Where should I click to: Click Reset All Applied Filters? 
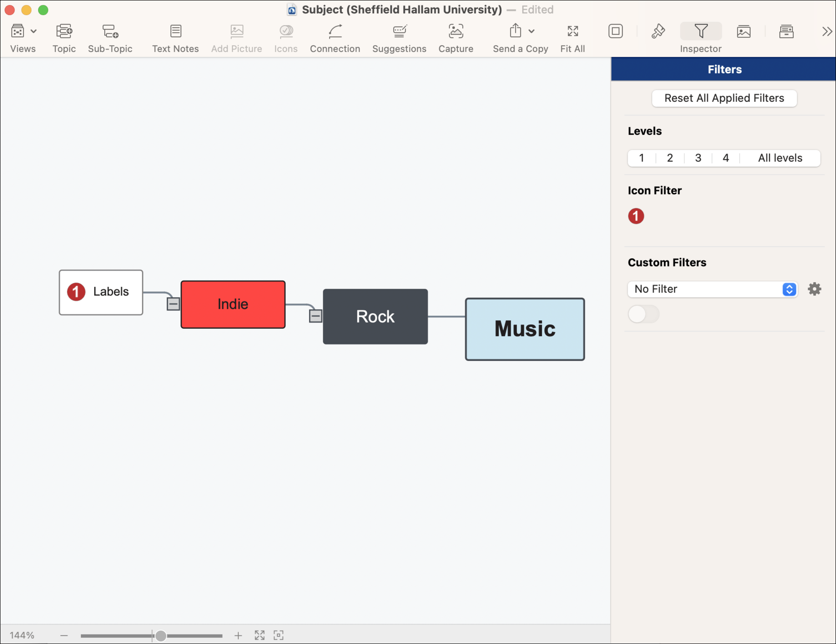tap(724, 98)
